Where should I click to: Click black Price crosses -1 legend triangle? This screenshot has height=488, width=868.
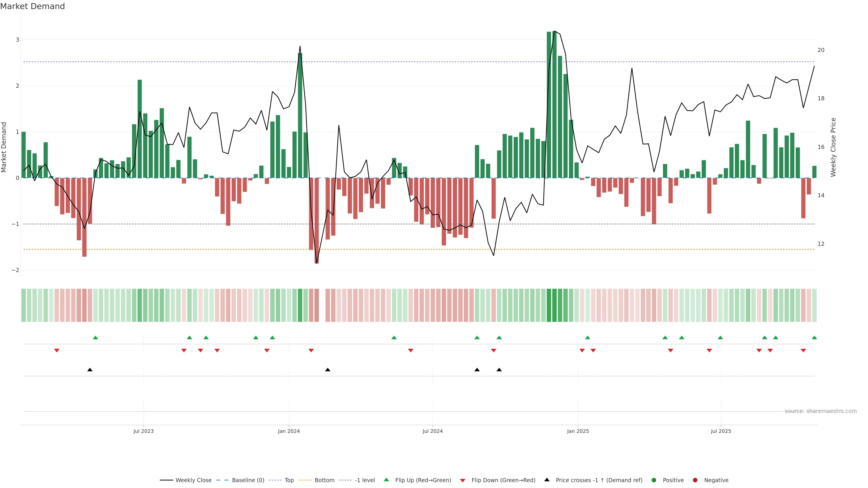[x=547, y=480]
